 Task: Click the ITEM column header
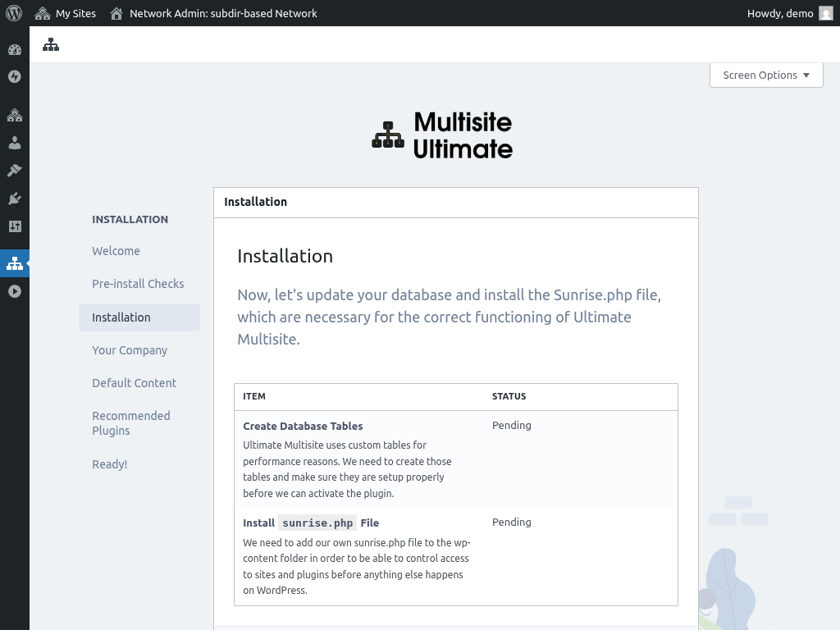click(x=254, y=396)
